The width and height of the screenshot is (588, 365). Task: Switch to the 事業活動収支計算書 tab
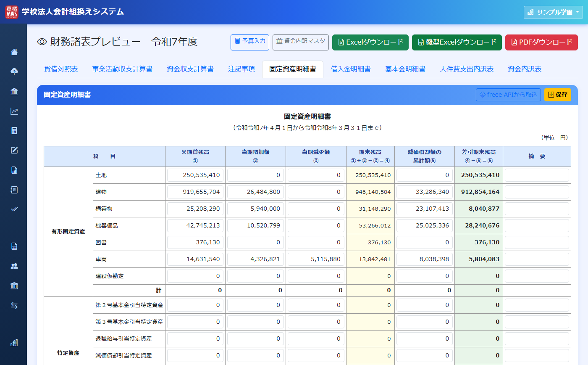tap(122, 69)
